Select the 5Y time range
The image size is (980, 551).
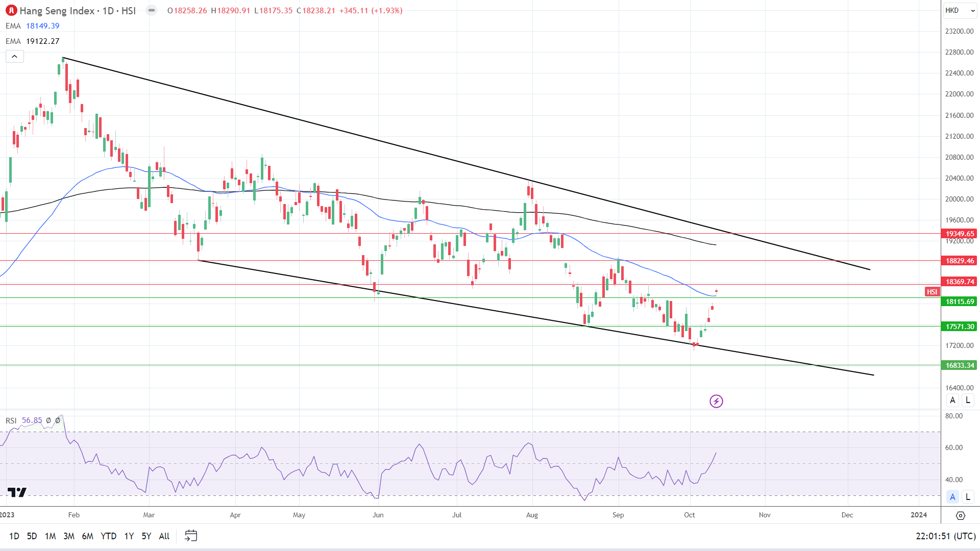pyautogui.click(x=146, y=536)
